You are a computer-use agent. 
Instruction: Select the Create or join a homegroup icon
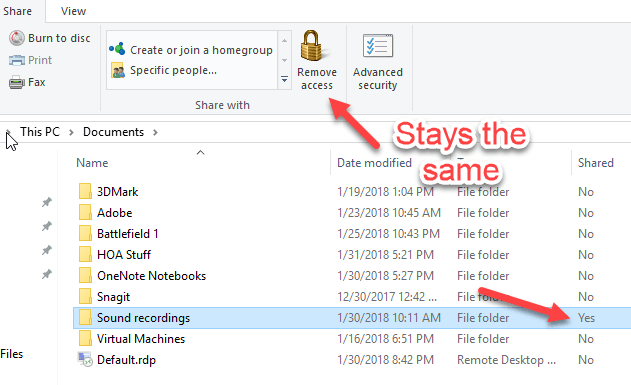pos(117,49)
